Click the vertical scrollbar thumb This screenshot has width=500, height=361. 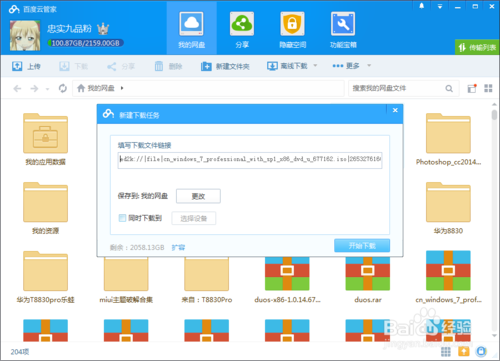[494, 115]
